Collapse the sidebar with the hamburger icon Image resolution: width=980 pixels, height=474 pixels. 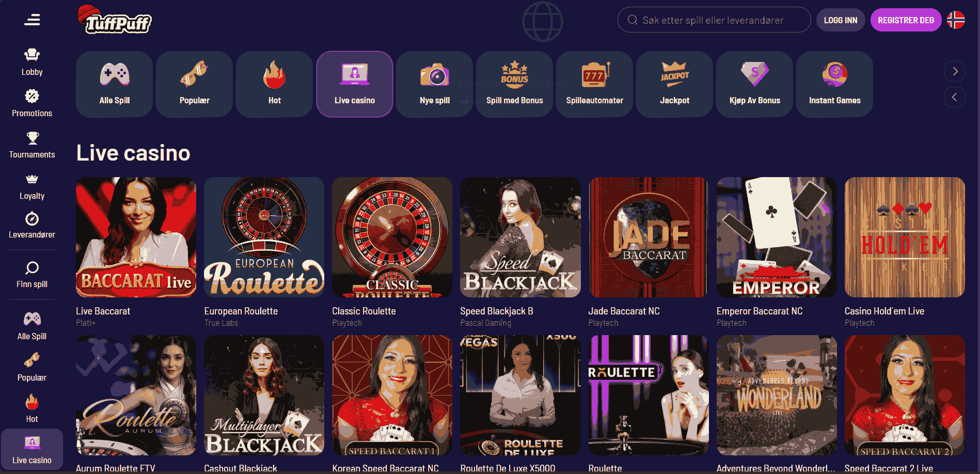(32, 20)
